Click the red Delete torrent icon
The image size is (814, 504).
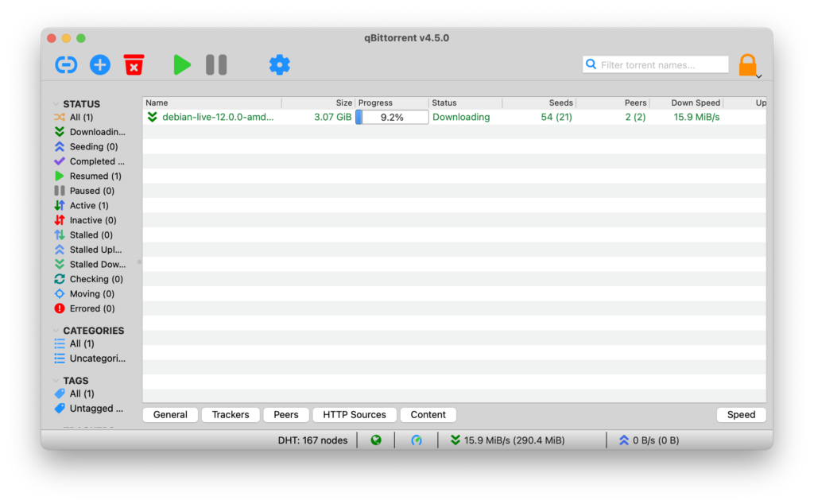click(134, 65)
